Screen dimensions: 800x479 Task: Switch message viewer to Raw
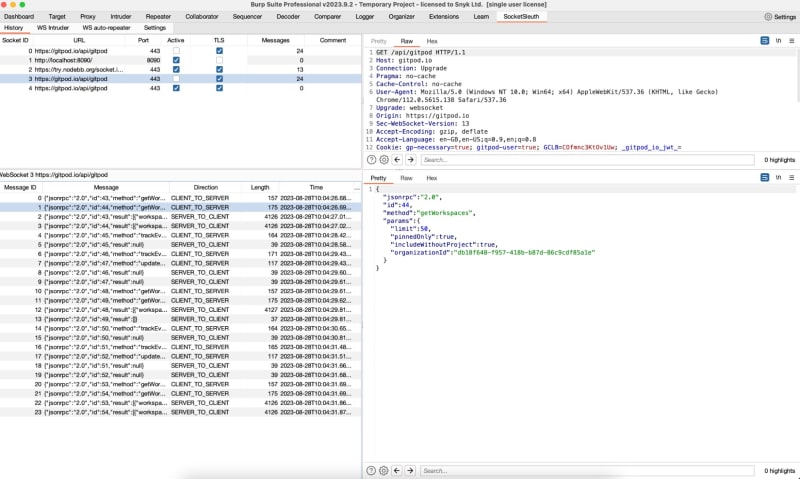406,178
